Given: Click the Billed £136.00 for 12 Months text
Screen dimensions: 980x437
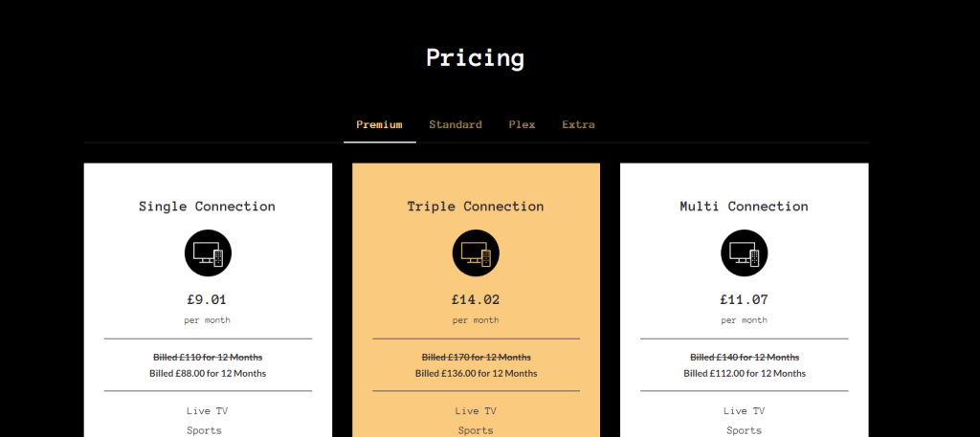Looking at the screenshot, I should [476, 373].
